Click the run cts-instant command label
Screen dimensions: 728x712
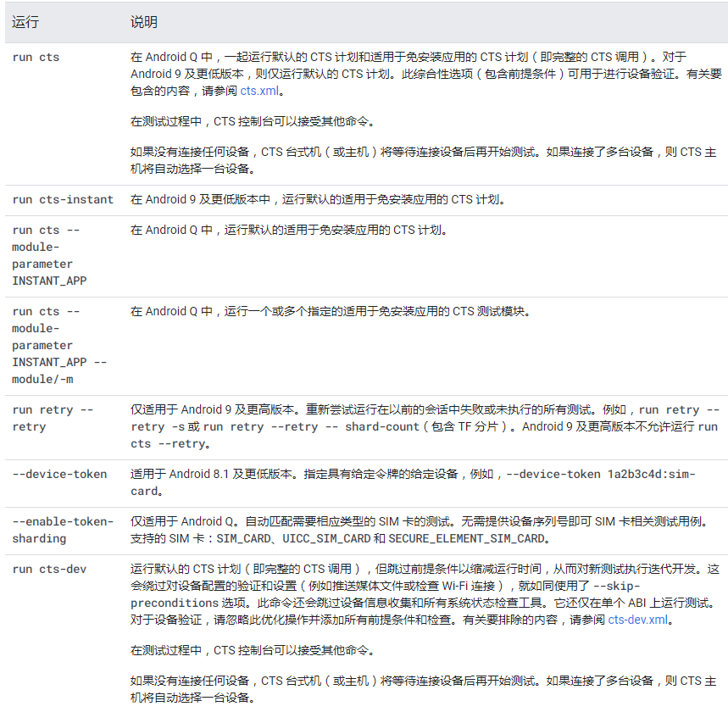tap(64, 201)
